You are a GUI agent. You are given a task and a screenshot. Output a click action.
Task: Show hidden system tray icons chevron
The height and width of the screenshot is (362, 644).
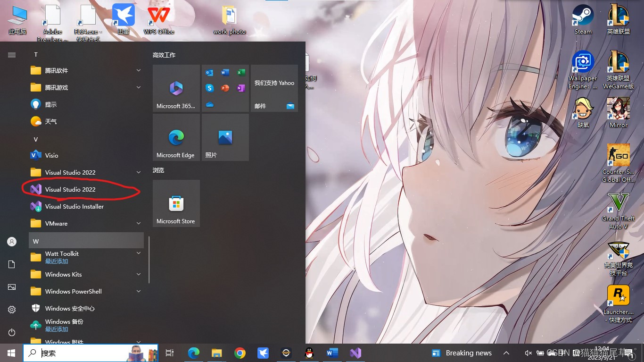point(506,353)
